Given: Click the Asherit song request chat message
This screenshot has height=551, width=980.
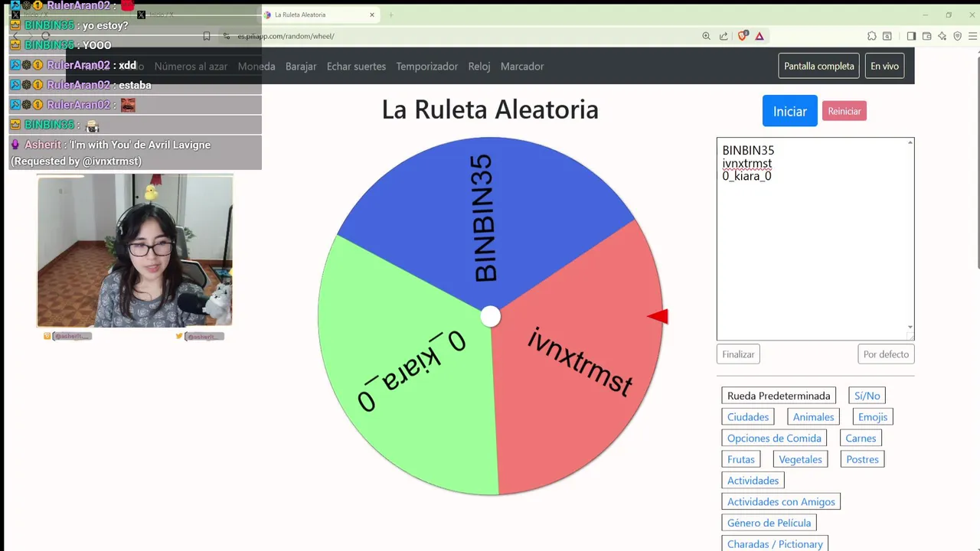Looking at the screenshot, I should click(135, 152).
